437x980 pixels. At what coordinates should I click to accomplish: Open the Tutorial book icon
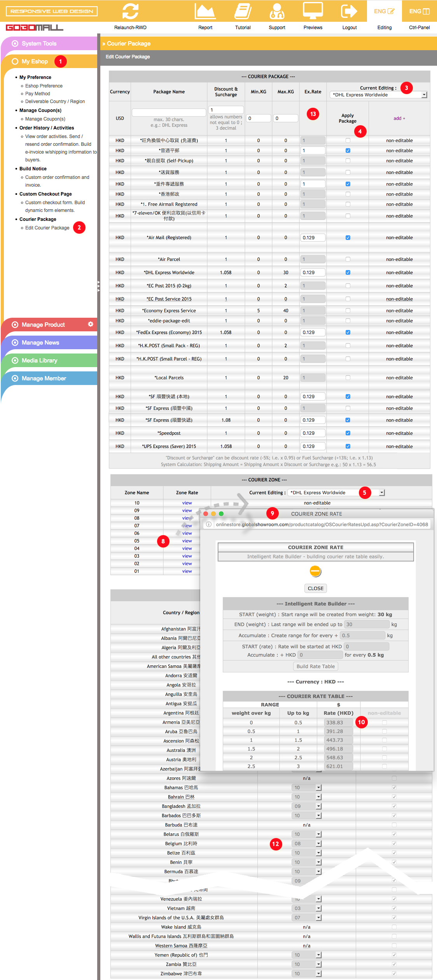click(x=243, y=11)
